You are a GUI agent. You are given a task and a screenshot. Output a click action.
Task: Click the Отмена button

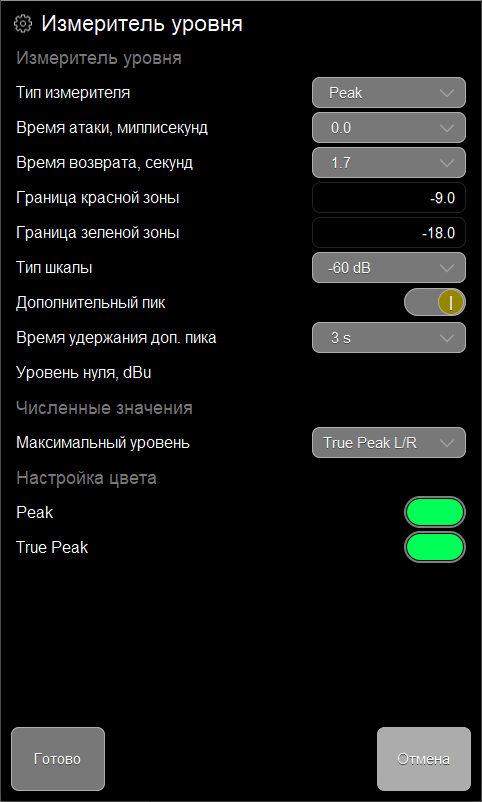pyautogui.click(x=424, y=759)
